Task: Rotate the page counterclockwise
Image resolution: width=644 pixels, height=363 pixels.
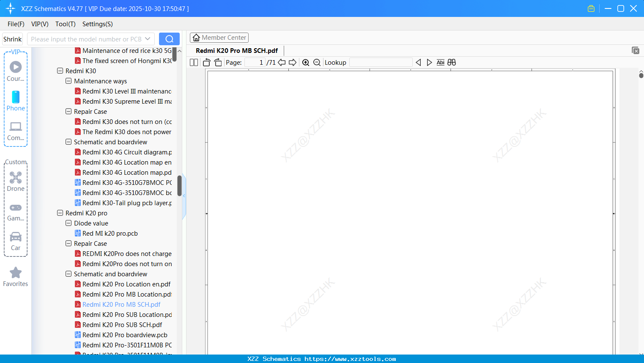Action: coord(207,63)
